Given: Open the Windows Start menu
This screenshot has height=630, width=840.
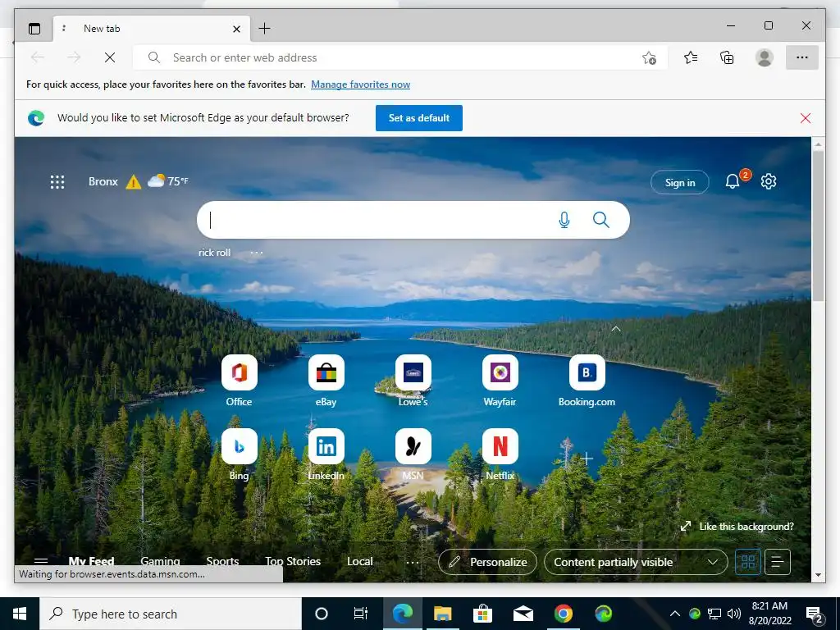Looking at the screenshot, I should 20,614.
